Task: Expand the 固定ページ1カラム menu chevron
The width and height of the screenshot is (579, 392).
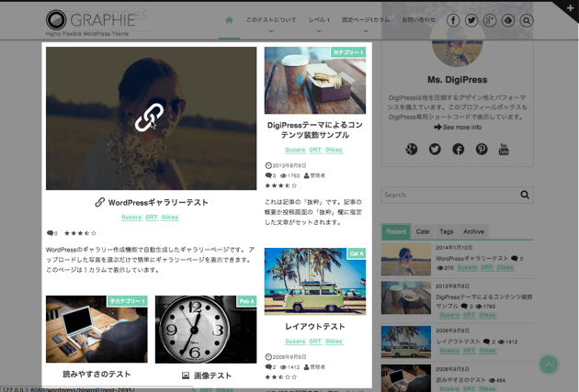Action: [x=366, y=31]
